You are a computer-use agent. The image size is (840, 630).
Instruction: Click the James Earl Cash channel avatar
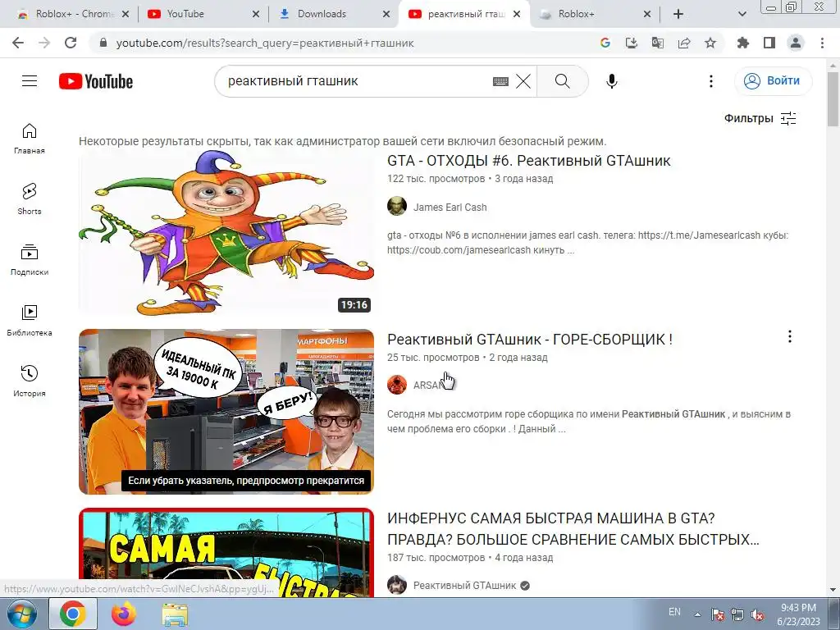tap(397, 206)
